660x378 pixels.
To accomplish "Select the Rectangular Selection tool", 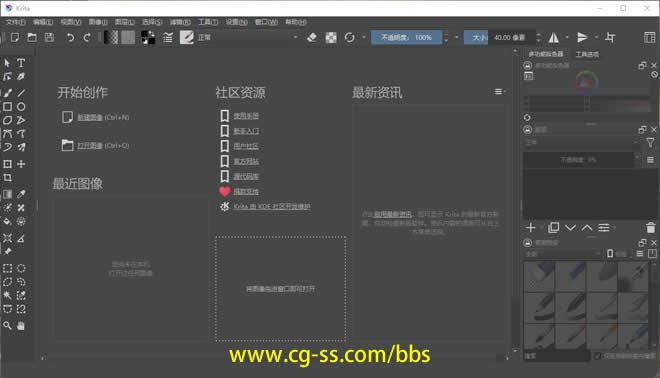I will (x=7, y=269).
